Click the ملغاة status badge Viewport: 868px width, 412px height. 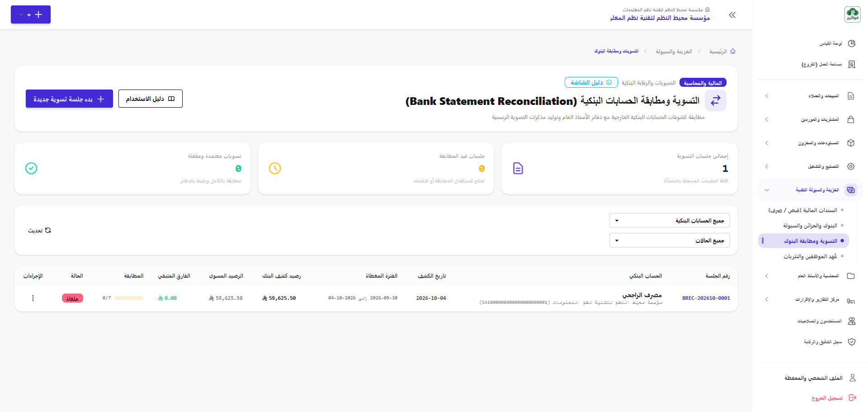(x=72, y=298)
